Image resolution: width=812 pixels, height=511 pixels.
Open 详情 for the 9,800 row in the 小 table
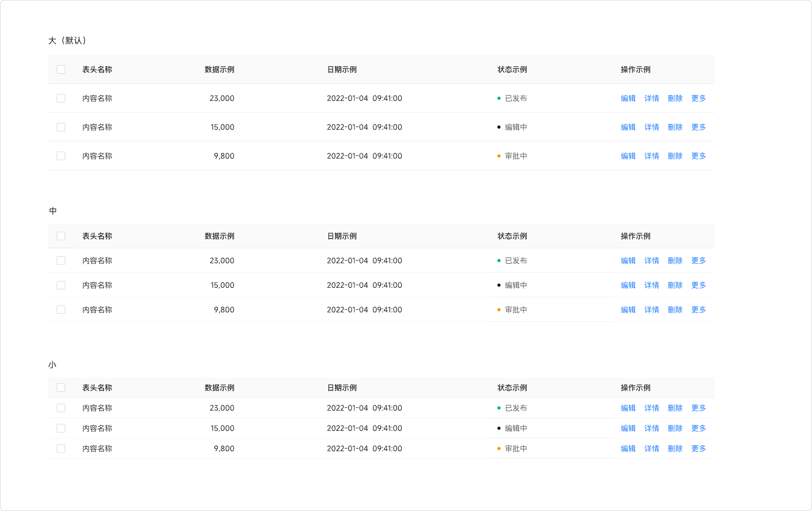(x=652, y=449)
